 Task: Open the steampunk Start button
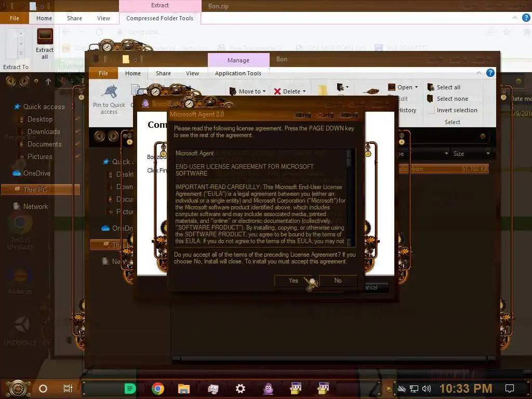click(18, 389)
